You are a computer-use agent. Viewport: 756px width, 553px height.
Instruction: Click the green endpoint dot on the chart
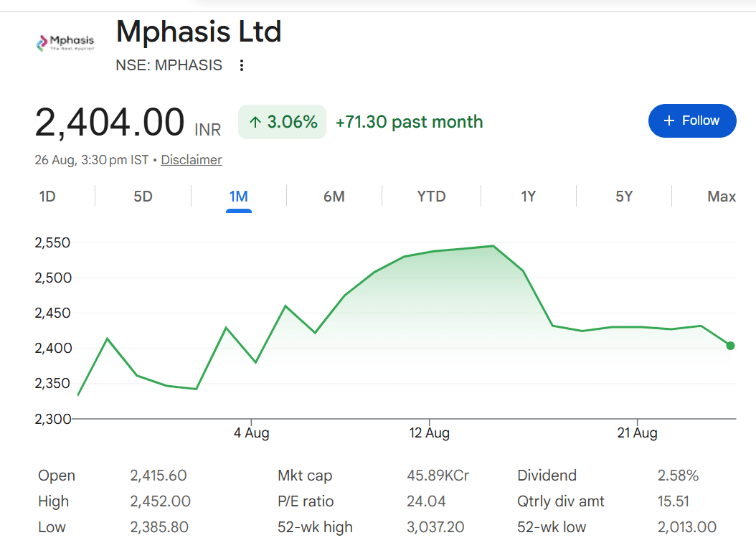[x=730, y=346]
